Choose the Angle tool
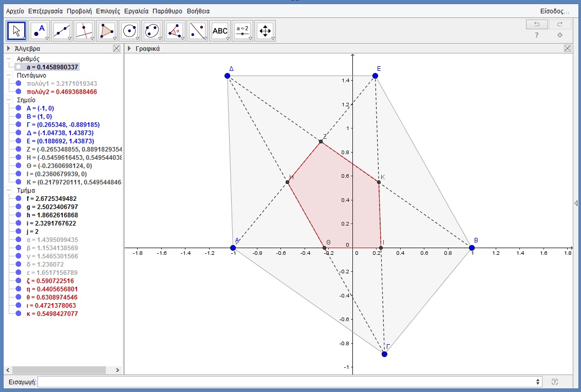 (175, 31)
